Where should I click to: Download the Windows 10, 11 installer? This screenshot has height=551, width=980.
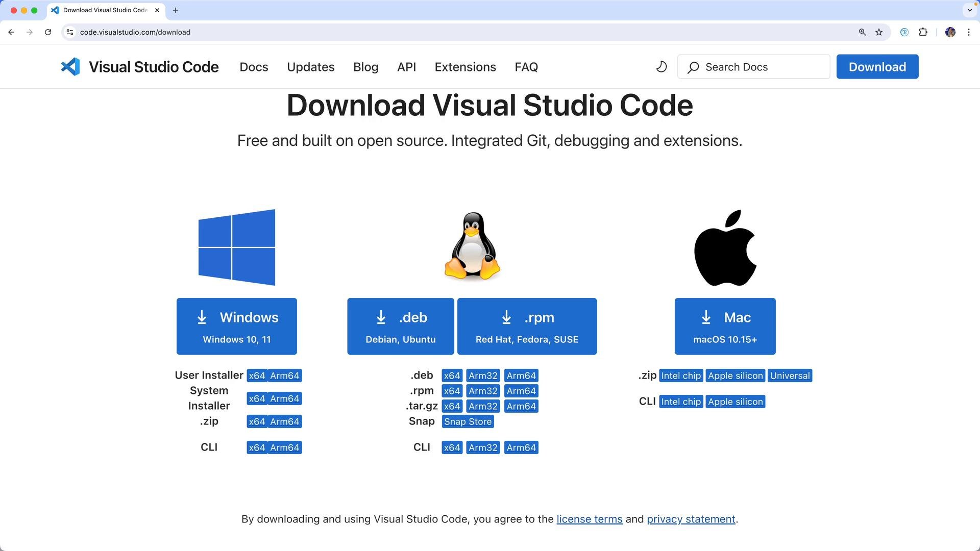pyautogui.click(x=237, y=327)
